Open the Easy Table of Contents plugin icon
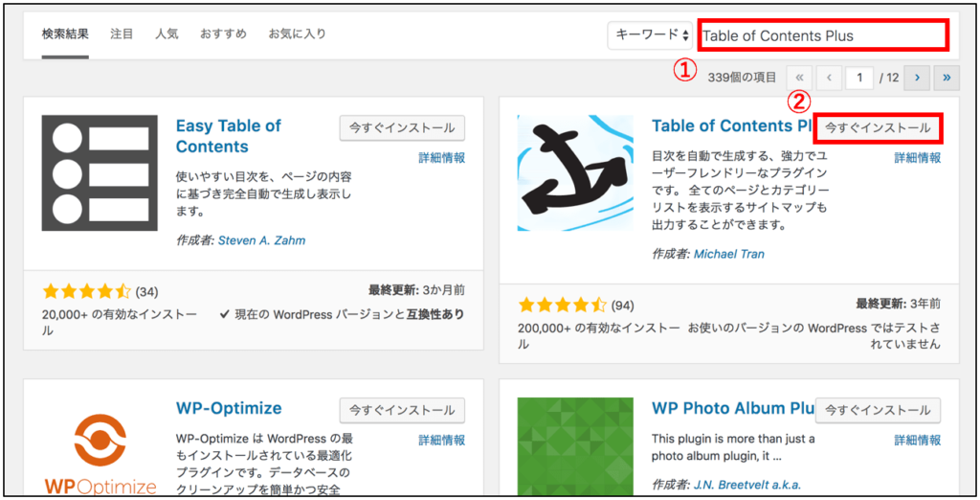The height and width of the screenshot is (500, 980). tap(100, 172)
